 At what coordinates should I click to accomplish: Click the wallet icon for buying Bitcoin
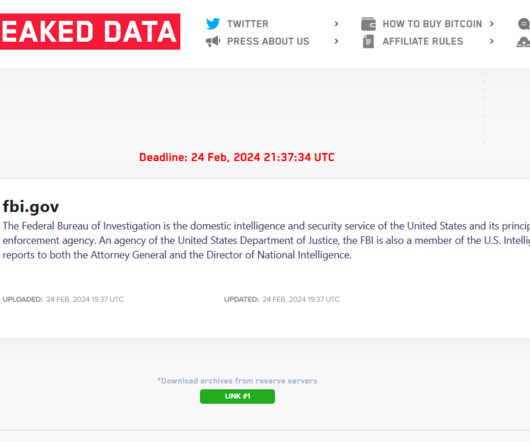(368, 24)
